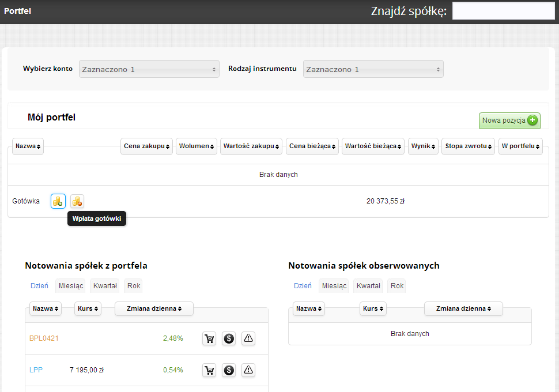
Task: Click the 7 195,00 zł LPP price
Action: (x=86, y=370)
